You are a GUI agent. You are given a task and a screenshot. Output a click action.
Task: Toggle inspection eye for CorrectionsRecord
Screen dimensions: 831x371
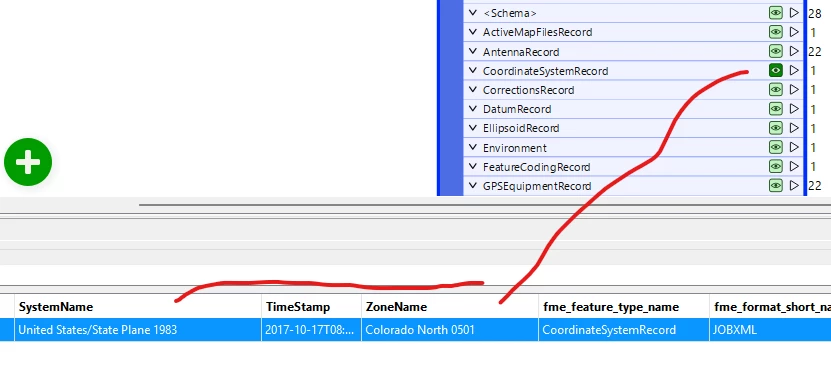pyautogui.click(x=775, y=90)
